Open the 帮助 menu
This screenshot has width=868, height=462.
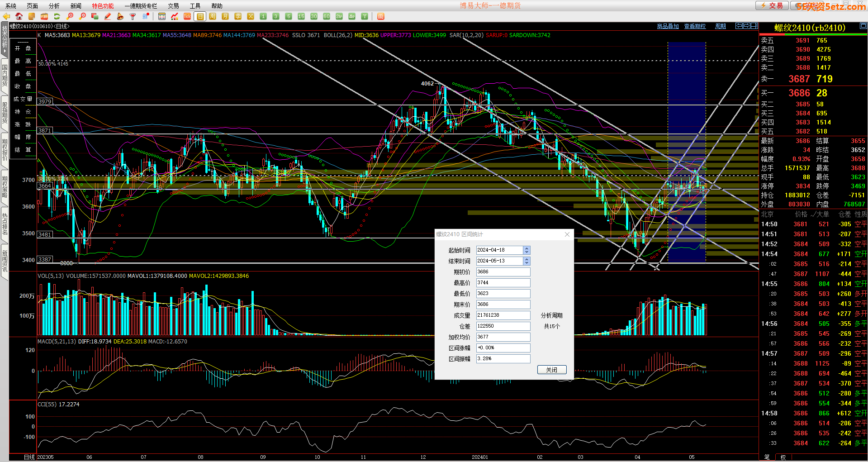[x=217, y=6]
